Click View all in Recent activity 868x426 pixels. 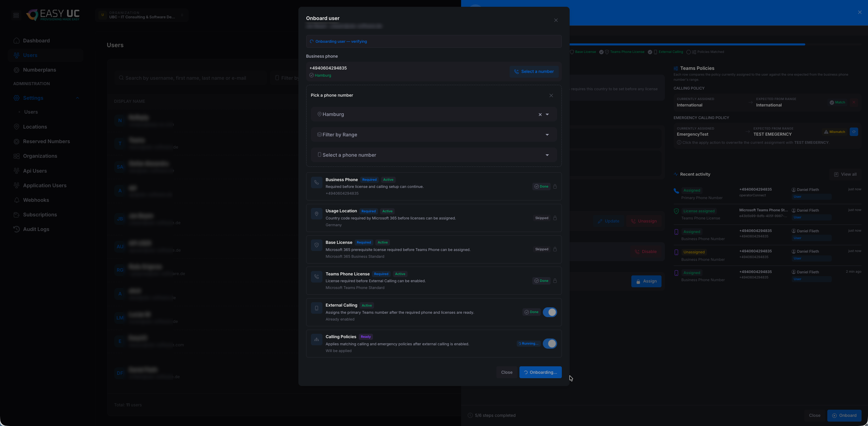[x=845, y=174]
